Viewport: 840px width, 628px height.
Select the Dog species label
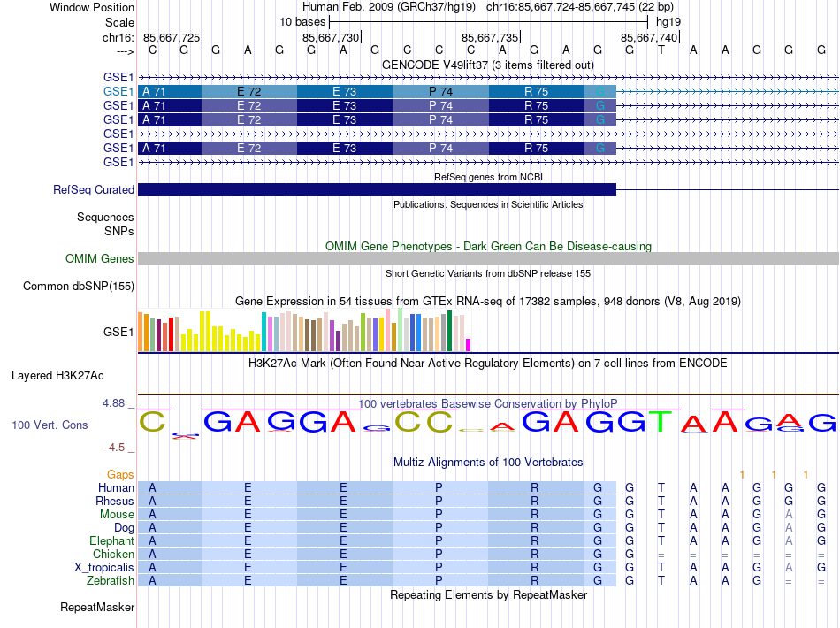(x=124, y=528)
